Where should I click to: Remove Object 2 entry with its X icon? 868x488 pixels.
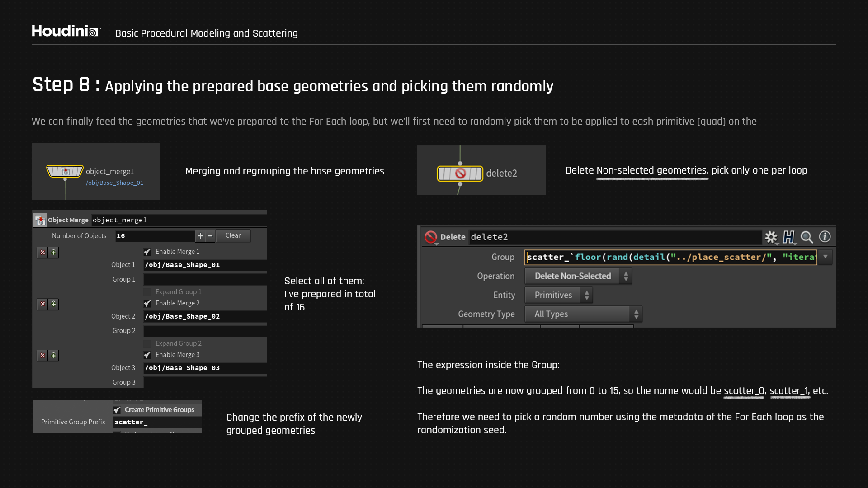tap(42, 304)
